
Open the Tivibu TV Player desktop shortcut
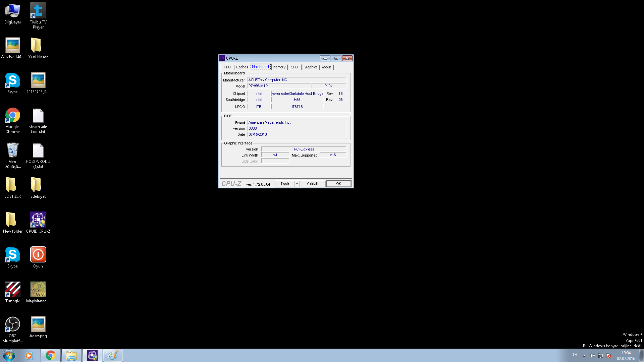click(38, 11)
